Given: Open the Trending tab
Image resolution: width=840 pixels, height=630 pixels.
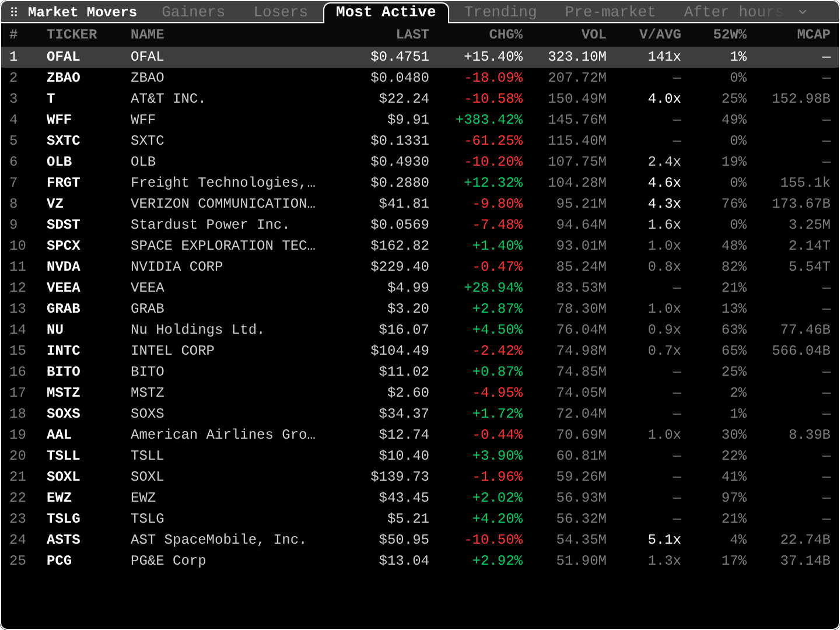Looking at the screenshot, I should click(x=501, y=12).
